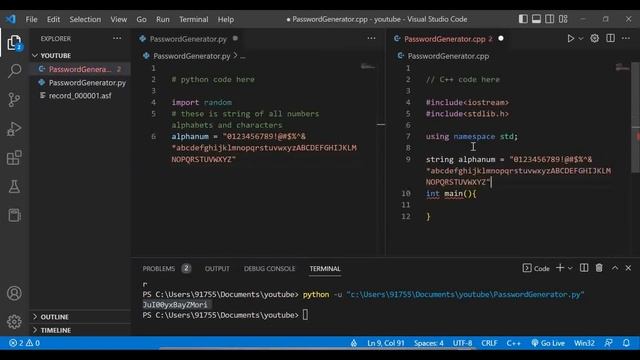Click the terminal command prompt input
Viewport: 640px width, 360px height.
305,315
